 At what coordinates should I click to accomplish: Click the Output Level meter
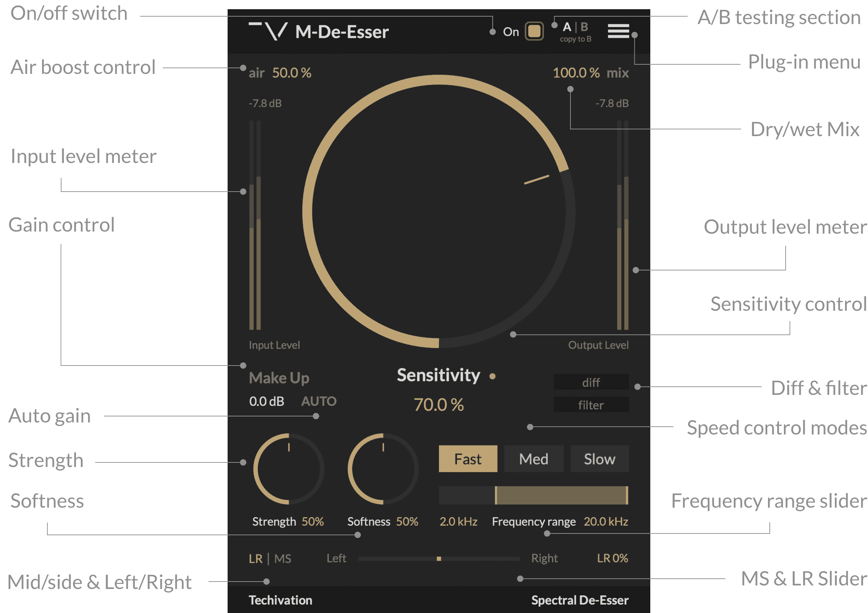click(x=622, y=226)
